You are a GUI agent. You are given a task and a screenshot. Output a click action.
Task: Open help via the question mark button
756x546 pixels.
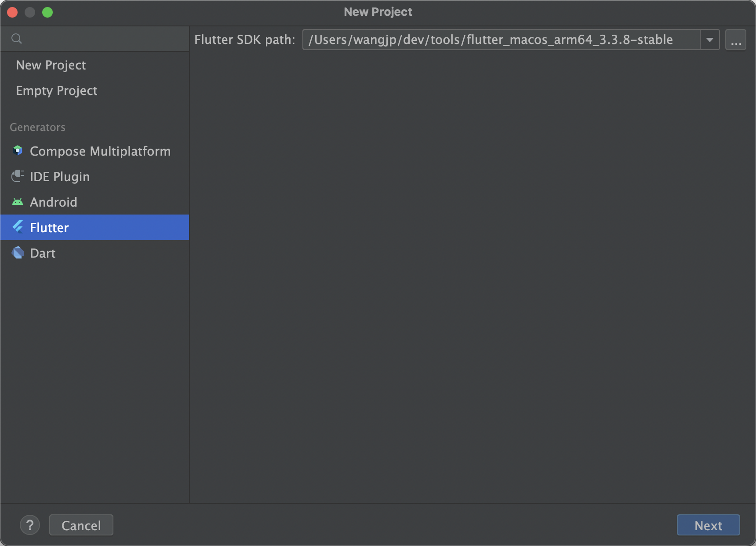click(x=30, y=525)
